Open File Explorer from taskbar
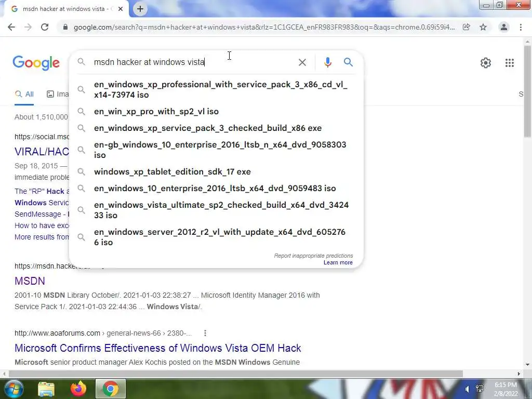 46,390
